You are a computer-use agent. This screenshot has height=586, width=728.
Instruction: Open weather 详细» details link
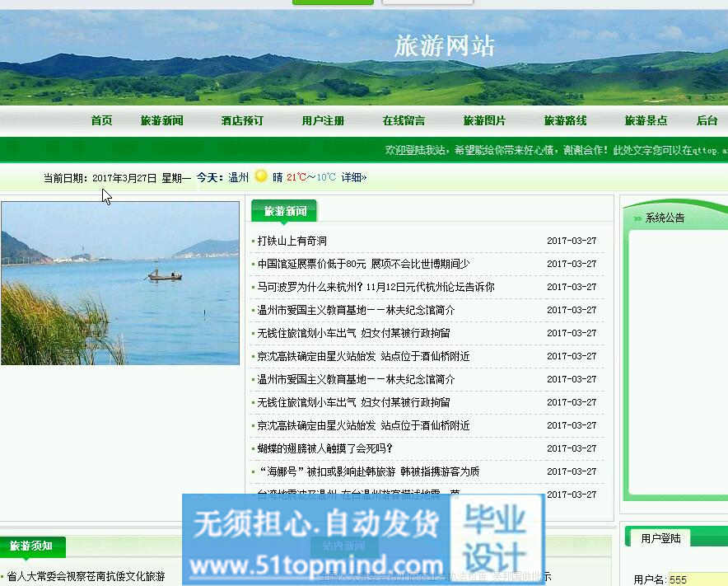point(354,177)
